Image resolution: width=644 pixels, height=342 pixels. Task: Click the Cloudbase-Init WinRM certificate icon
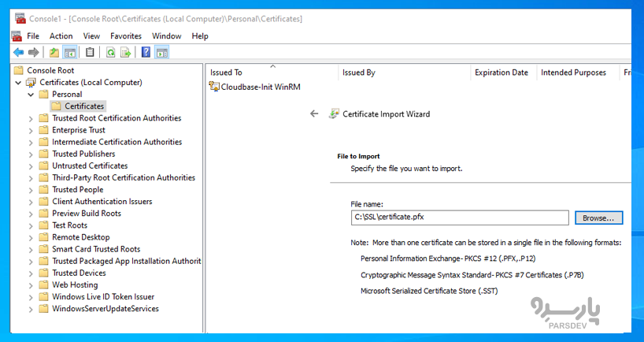[x=214, y=87]
